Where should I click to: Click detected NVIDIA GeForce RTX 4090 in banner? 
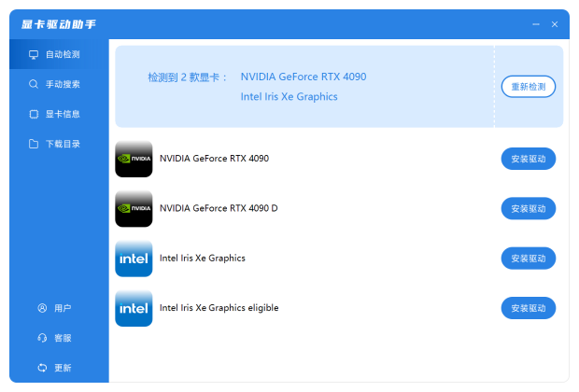click(303, 76)
